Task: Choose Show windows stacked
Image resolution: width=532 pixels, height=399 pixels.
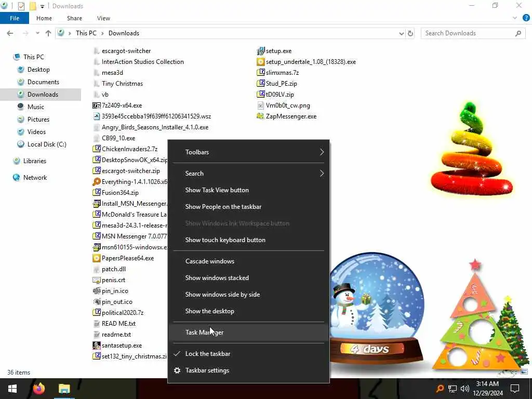Action: click(248, 278)
